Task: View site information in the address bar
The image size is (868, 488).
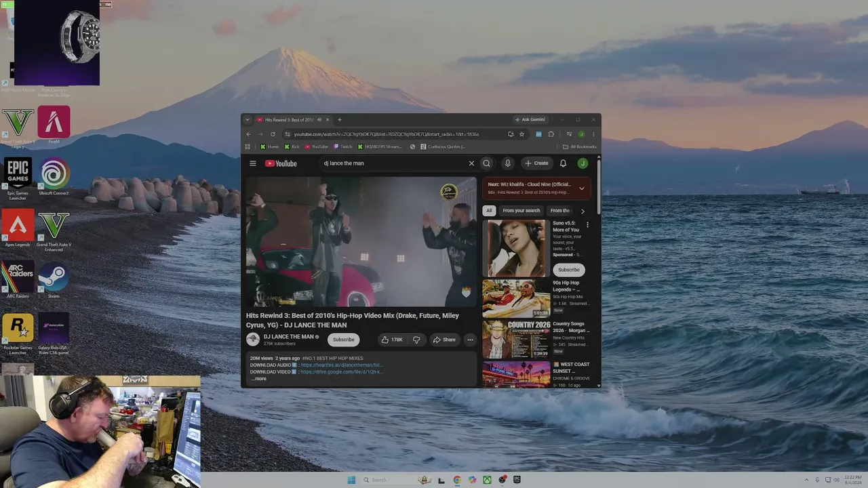Action: [288, 134]
